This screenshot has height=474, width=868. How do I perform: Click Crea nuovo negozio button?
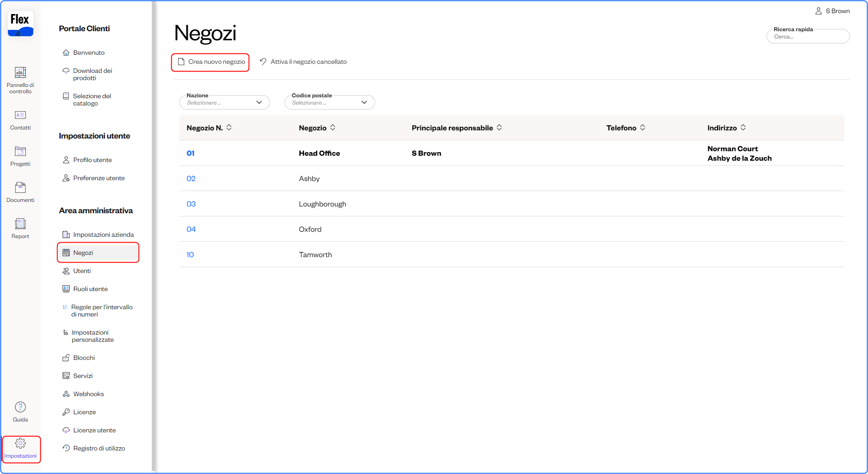(x=211, y=62)
